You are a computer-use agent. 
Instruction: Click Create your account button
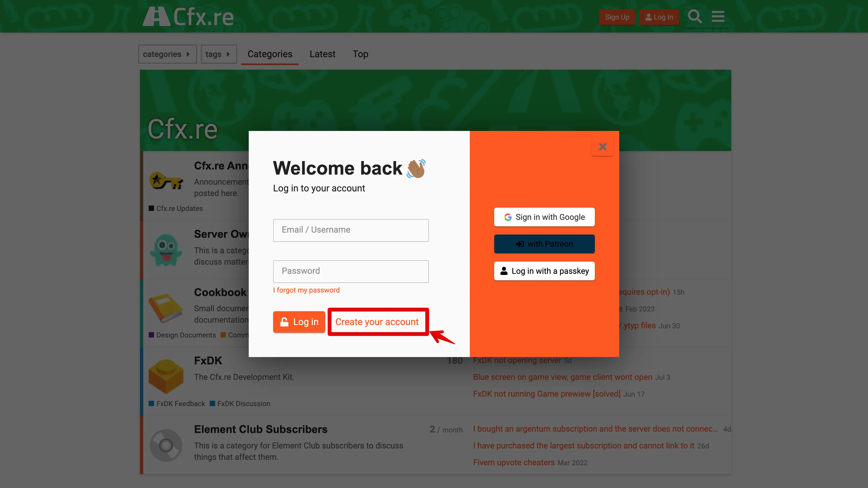[377, 322]
